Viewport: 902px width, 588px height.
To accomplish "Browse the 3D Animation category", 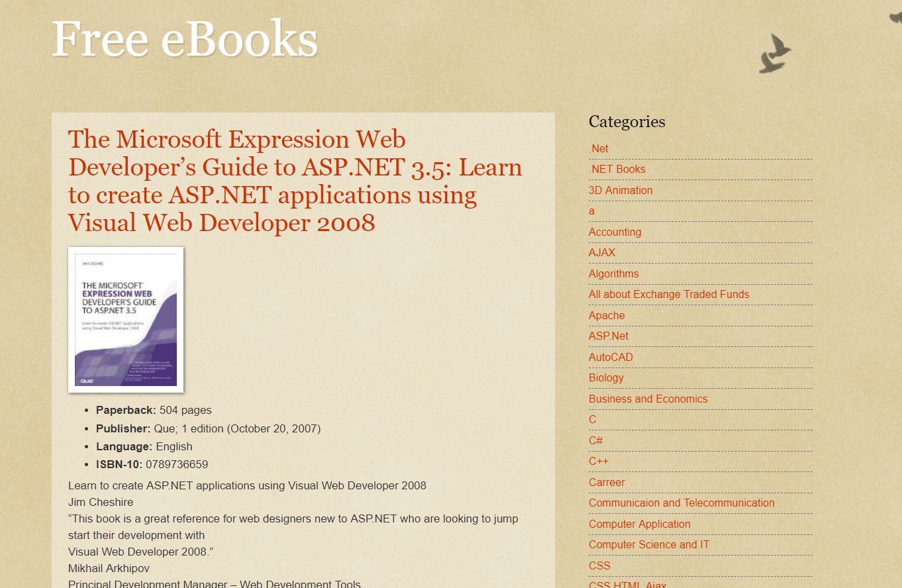I will tap(621, 190).
